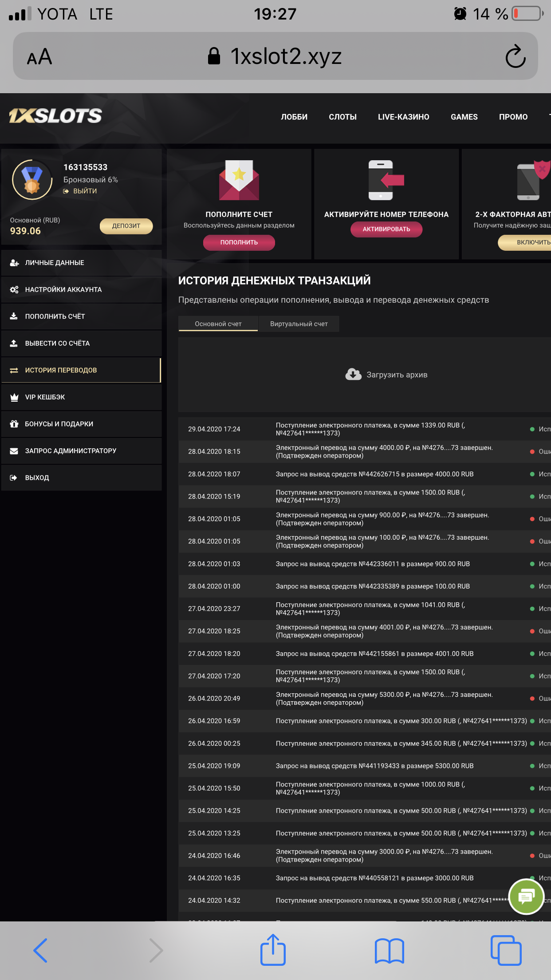Click the bronze medal avatar icon
This screenshot has width=551, height=980.
[32, 180]
